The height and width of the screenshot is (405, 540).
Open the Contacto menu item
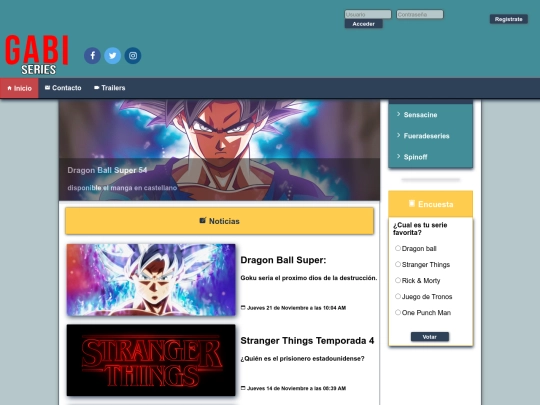pos(63,88)
